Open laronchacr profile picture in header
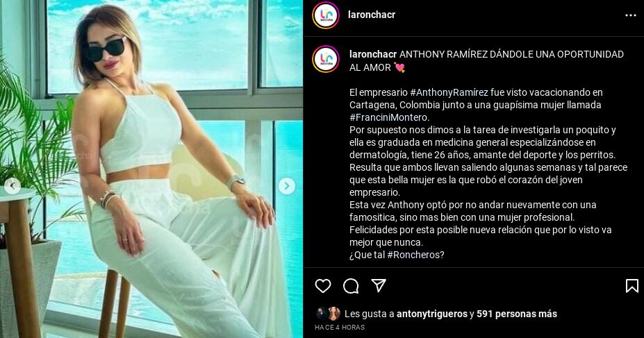644x338 pixels. [x=326, y=15]
